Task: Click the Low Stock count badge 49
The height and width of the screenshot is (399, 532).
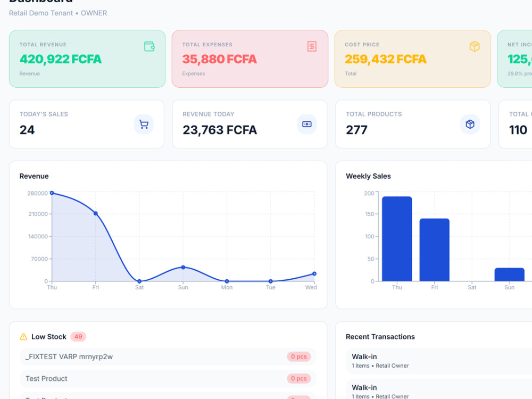Action: (x=78, y=337)
